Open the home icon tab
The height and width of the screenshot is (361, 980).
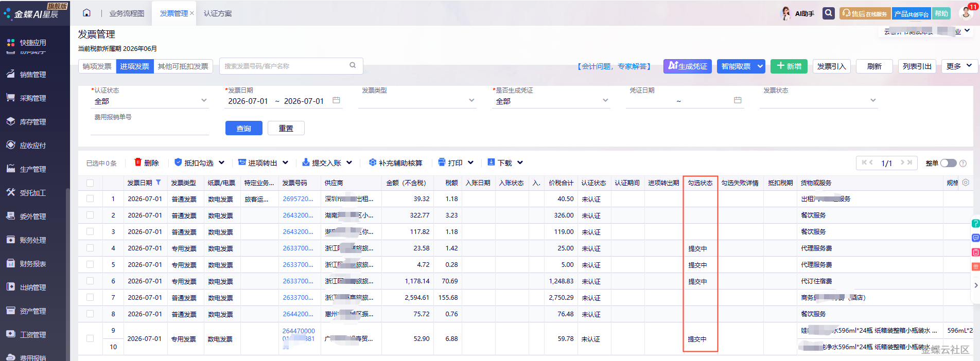coord(86,13)
